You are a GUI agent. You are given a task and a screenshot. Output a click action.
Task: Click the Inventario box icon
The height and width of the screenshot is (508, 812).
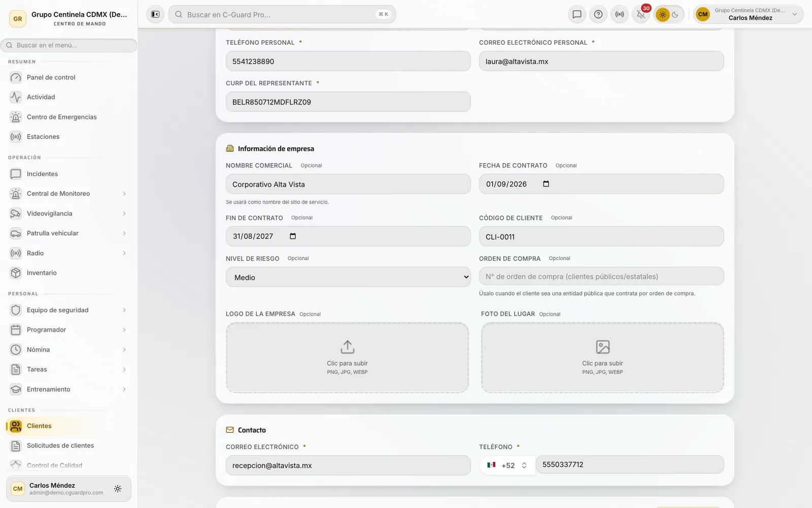pos(16,273)
